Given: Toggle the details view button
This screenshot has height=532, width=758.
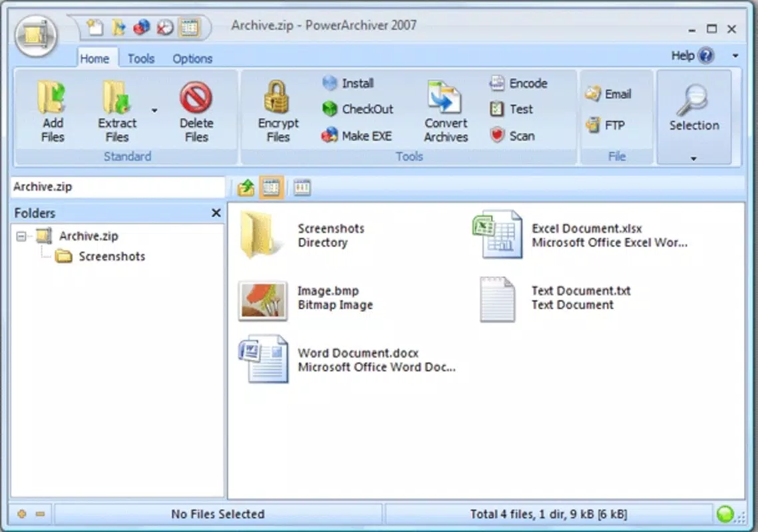Looking at the screenshot, I should [302, 188].
